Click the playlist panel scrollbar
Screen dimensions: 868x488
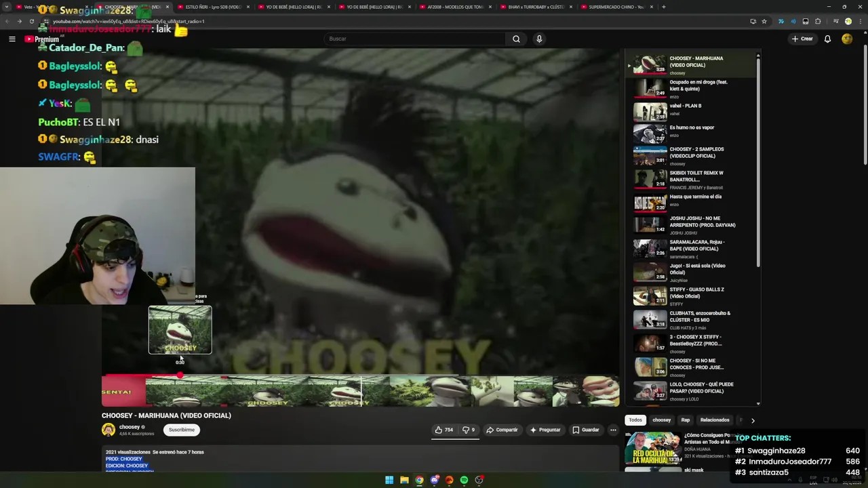tap(757, 163)
